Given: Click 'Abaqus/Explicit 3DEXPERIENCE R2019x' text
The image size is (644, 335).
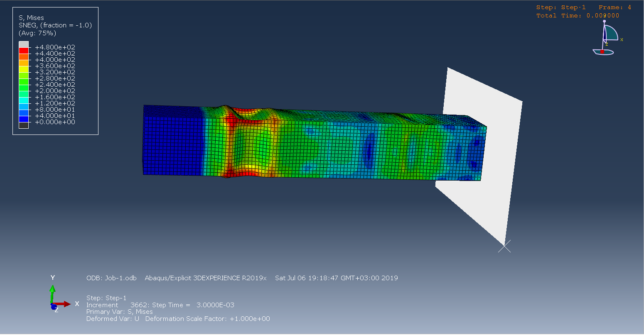Looking at the screenshot, I should tap(206, 278).
